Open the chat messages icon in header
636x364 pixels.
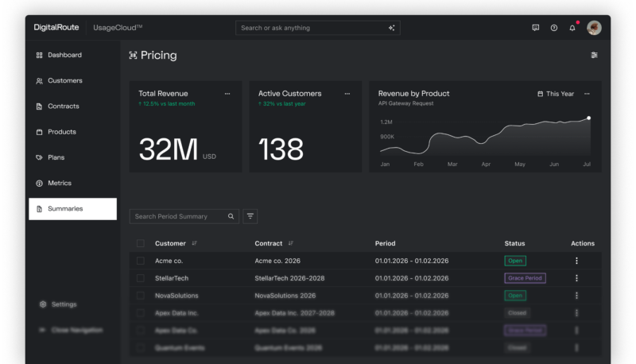click(x=535, y=28)
